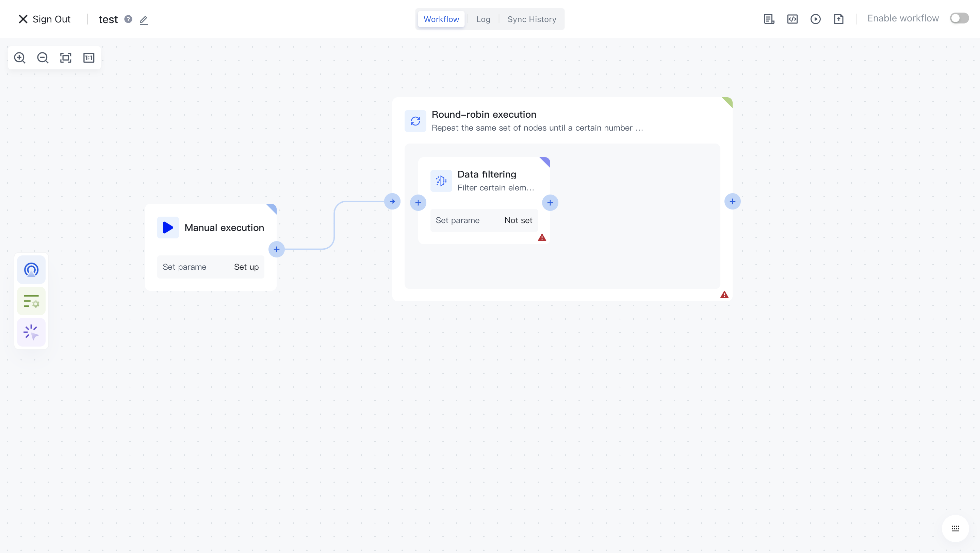Run the workflow using the play circle icon

[816, 19]
